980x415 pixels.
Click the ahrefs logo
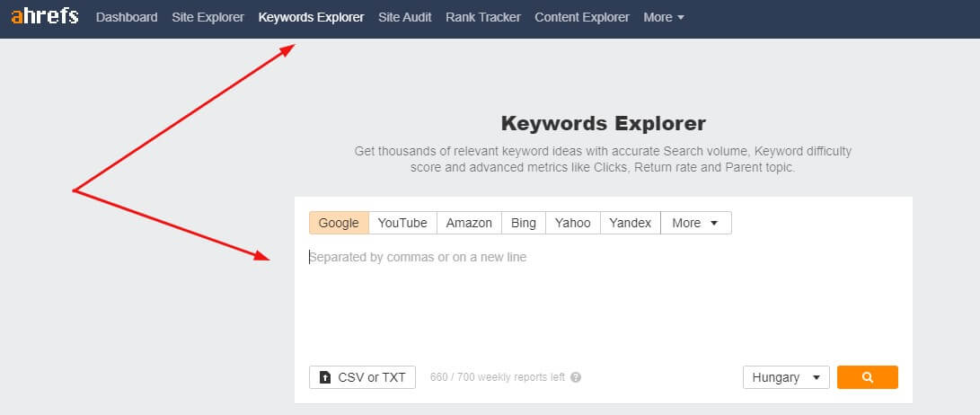(x=45, y=17)
